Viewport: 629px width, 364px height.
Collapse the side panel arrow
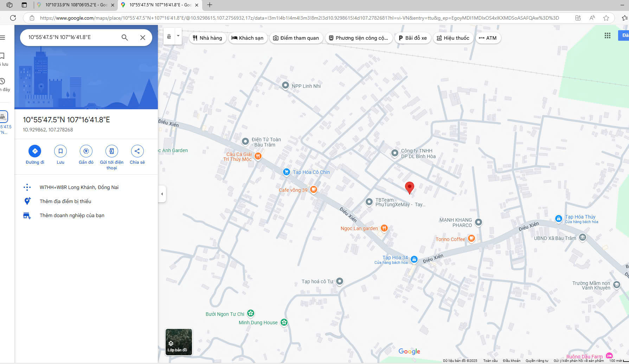(x=162, y=194)
